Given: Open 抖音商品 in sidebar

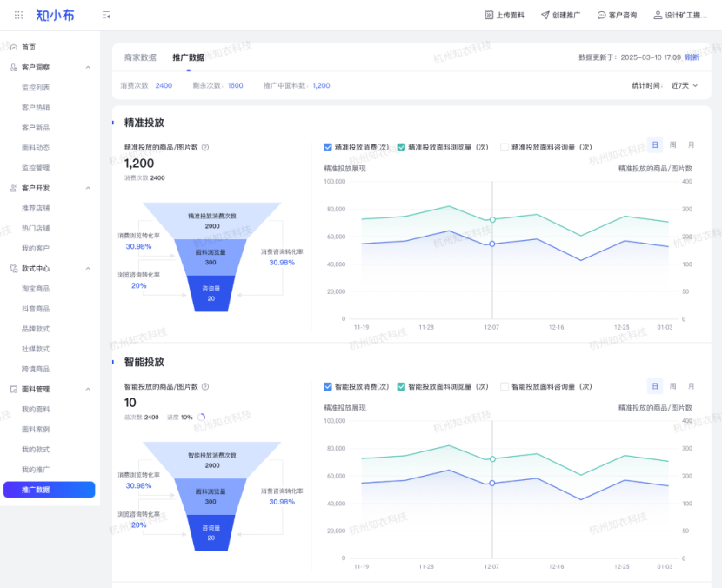Looking at the screenshot, I should (x=36, y=309).
